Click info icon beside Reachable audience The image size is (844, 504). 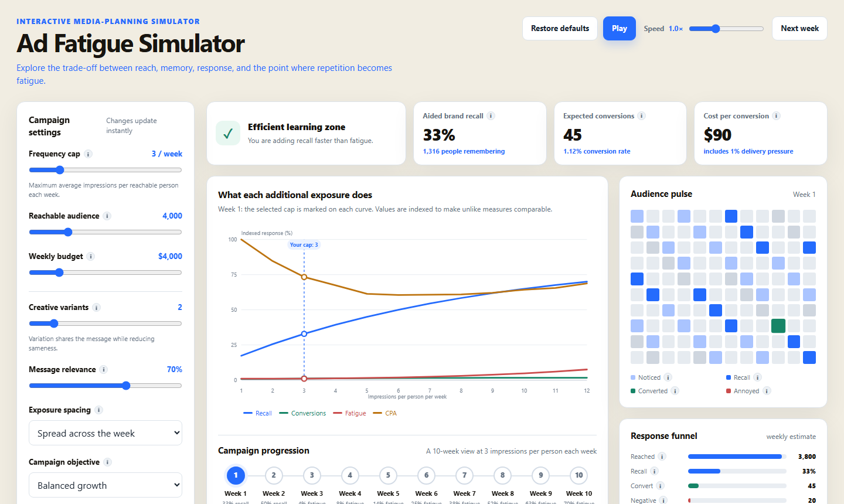click(x=107, y=216)
